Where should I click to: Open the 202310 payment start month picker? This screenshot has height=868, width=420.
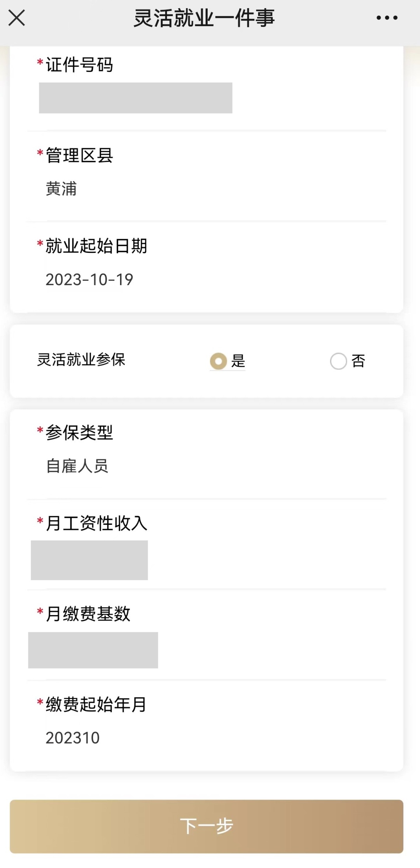tap(73, 738)
